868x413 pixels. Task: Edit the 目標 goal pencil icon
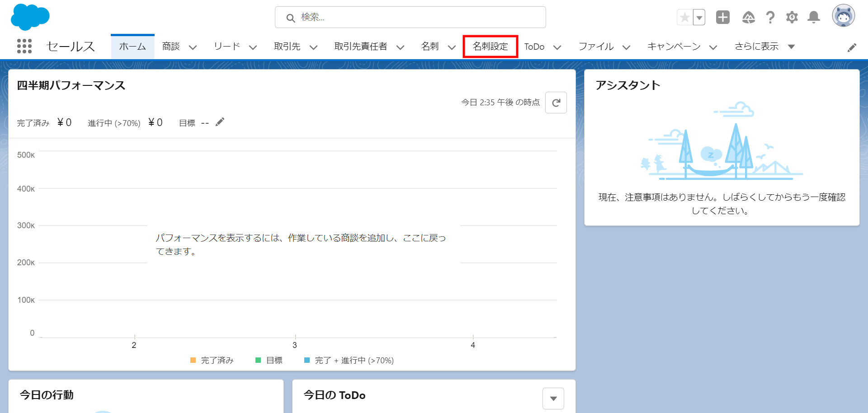tap(220, 122)
